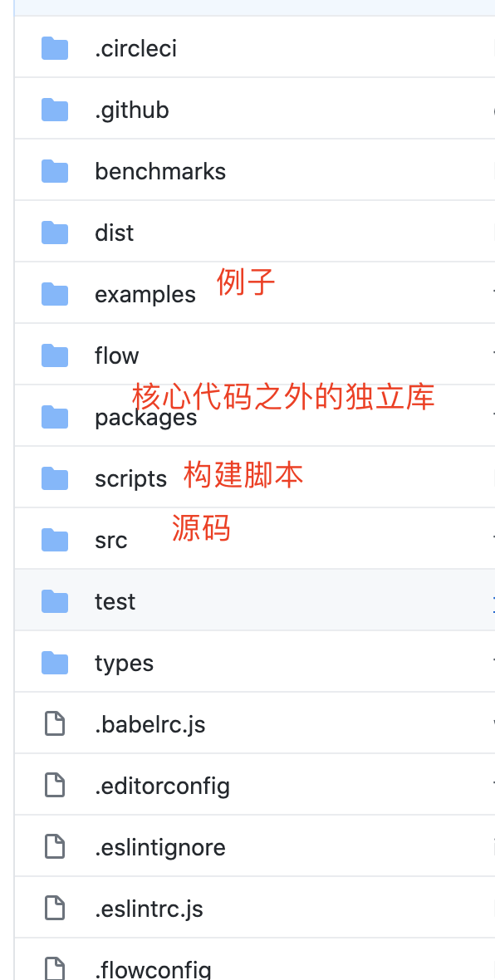Click the .github folder icon

[x=54, y=110]
